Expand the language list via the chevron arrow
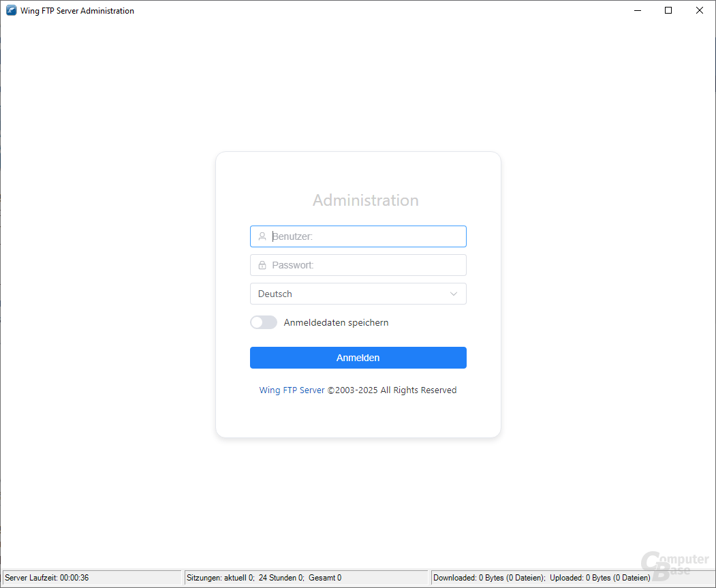This screenshot has width=716, height=588. tap(454, 294)
